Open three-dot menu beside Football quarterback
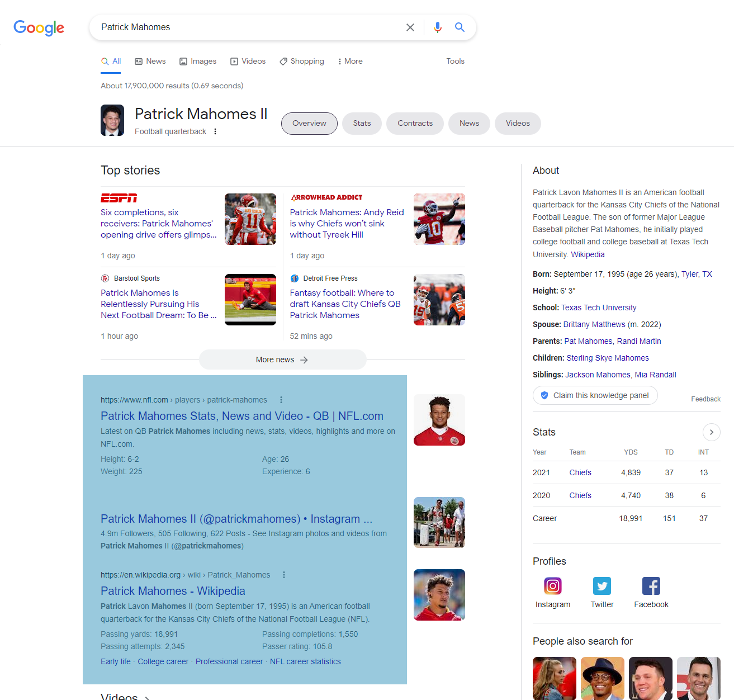Screen dimensions: 734x700 tap(215, 131)
